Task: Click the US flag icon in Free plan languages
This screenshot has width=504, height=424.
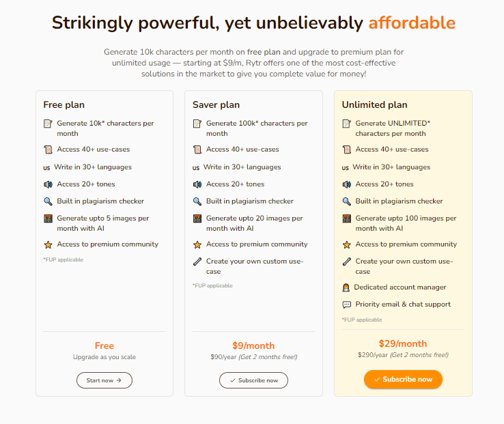Action: pos(47,167)
